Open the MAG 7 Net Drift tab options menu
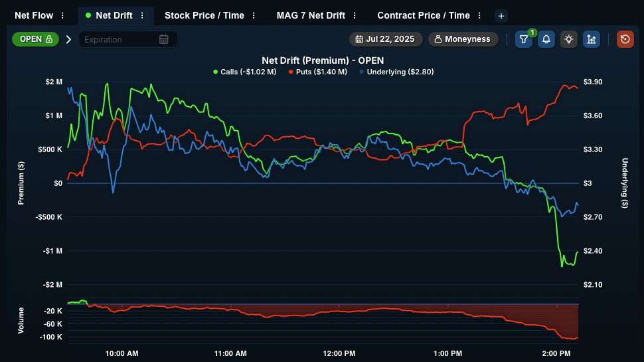Image resolution: width=644 pixels, height=362 pixels. pos(355,16)
